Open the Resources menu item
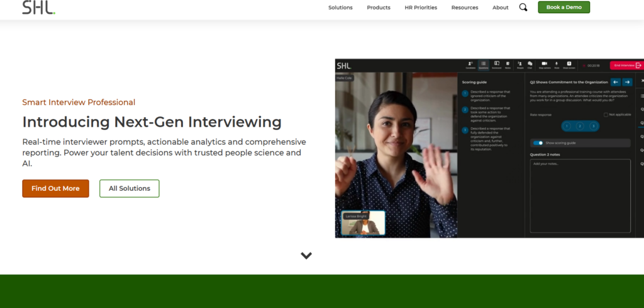This screenshot has width=644, height=308. [465, 8]
